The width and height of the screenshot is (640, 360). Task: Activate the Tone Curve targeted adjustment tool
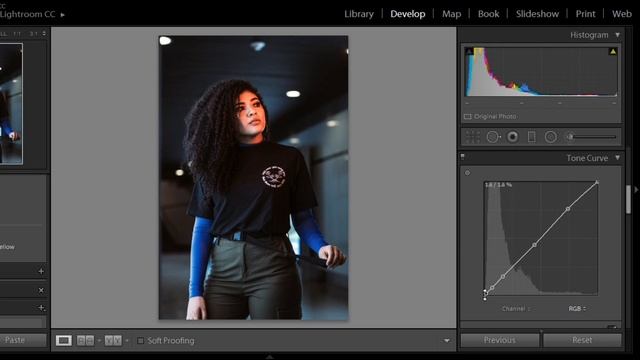pyautogui.click(x=467, y=173)
